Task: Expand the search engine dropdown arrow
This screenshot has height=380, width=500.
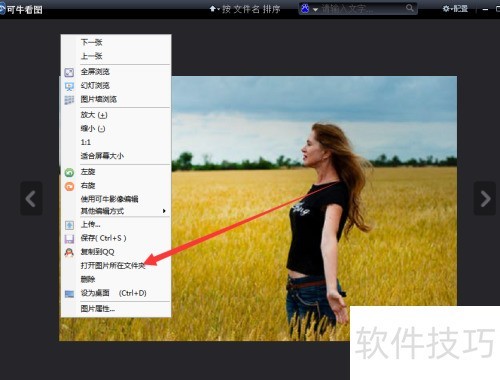Action: click(315, 10)
